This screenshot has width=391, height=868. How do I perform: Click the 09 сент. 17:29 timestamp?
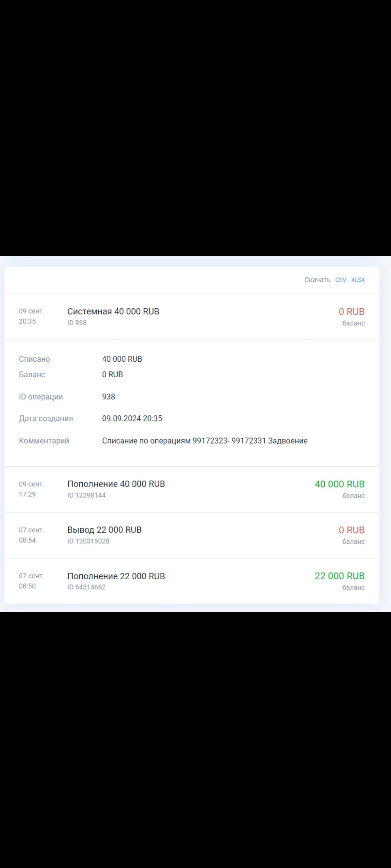point(31,489)
